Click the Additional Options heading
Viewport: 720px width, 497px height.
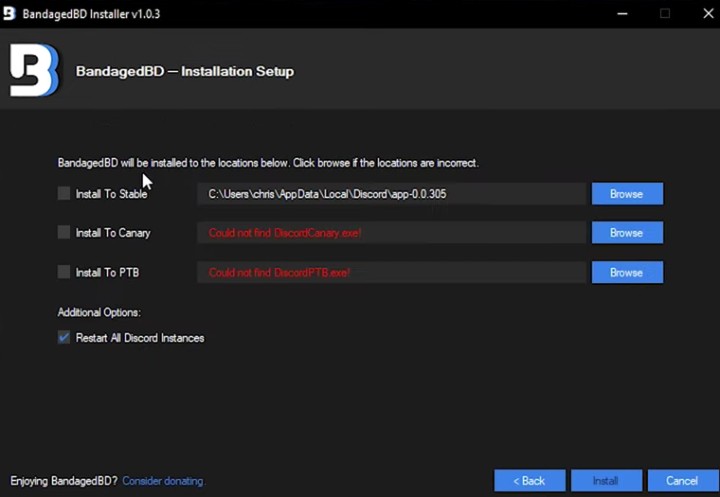[x=99, y=312]
